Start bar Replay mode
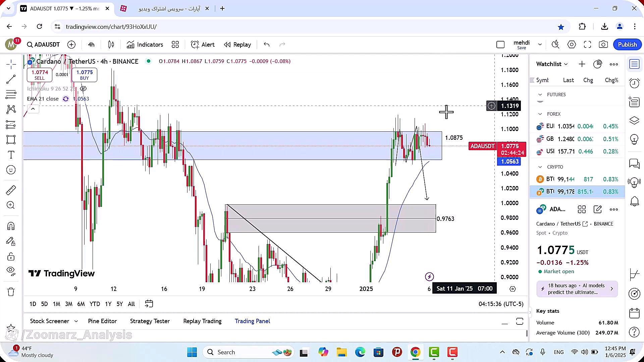This screenshot has height=362, width=644. coord(237,45)
